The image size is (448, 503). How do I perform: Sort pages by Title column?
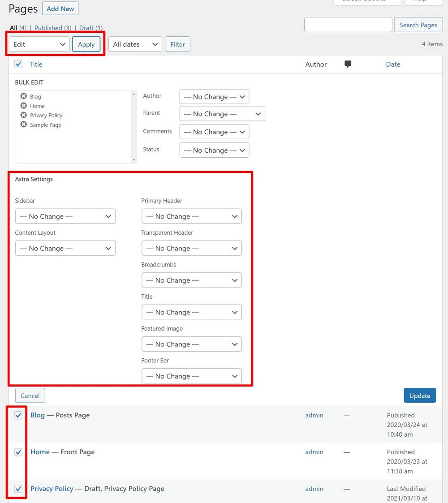(x=36, y=64)
